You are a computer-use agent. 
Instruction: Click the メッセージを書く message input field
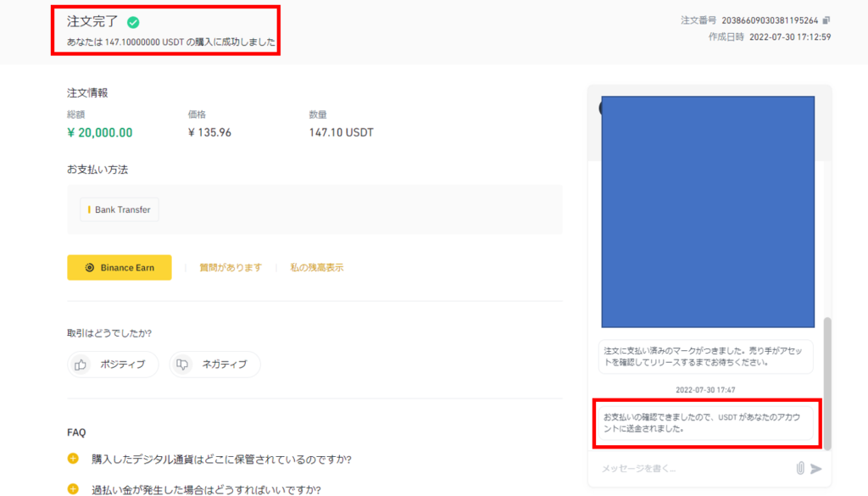691,468
